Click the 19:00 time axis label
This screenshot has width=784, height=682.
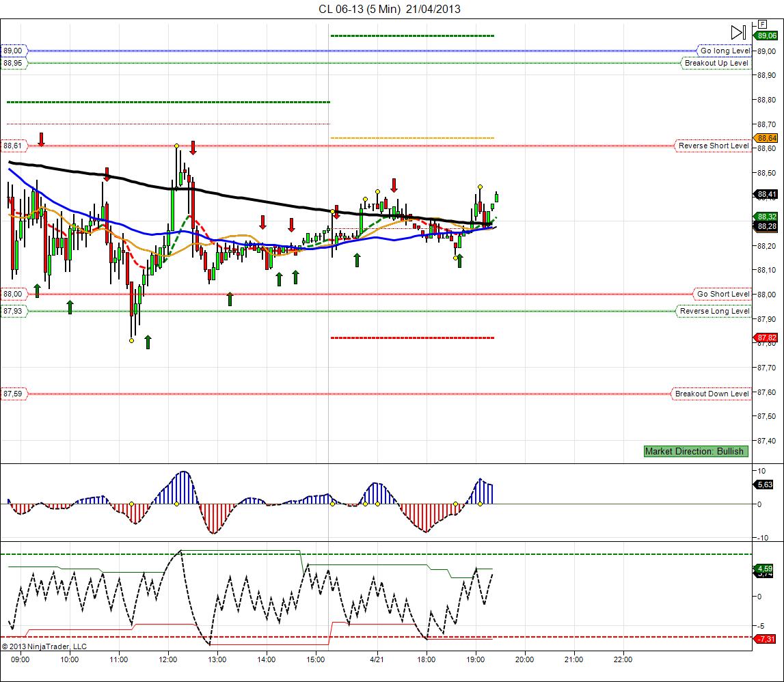pyautogui.click(x=476, y=659)
